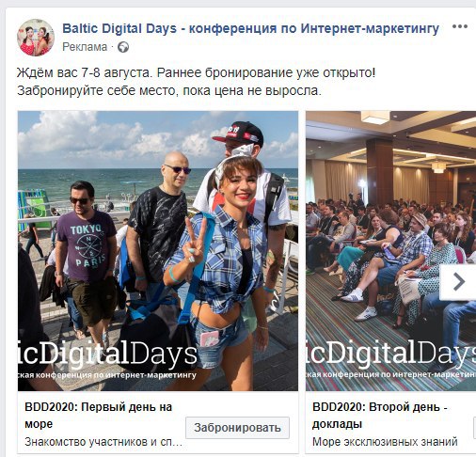Click description Знакомство участников и сп…
Image resolution: width=476 pixels, height=457 pixels.
(x=103, y=442)
